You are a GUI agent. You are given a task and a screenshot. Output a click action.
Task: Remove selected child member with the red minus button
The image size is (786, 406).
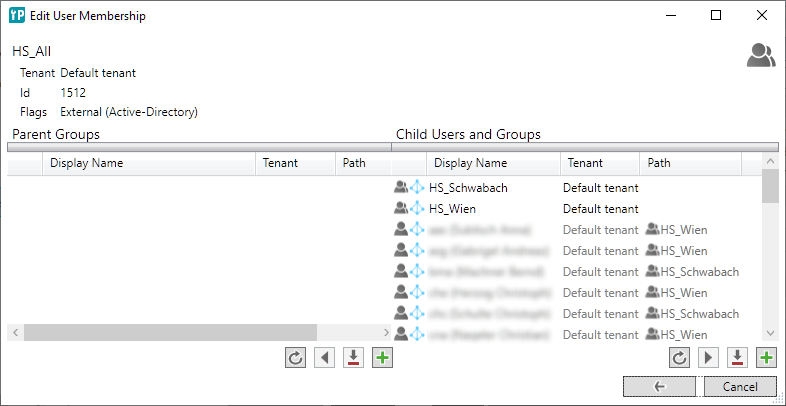point(737,358)
